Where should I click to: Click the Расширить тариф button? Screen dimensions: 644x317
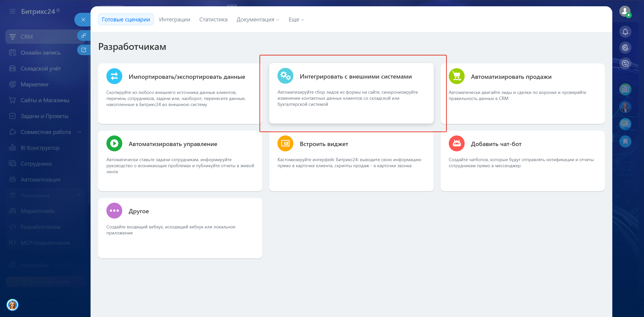(46, 282)
